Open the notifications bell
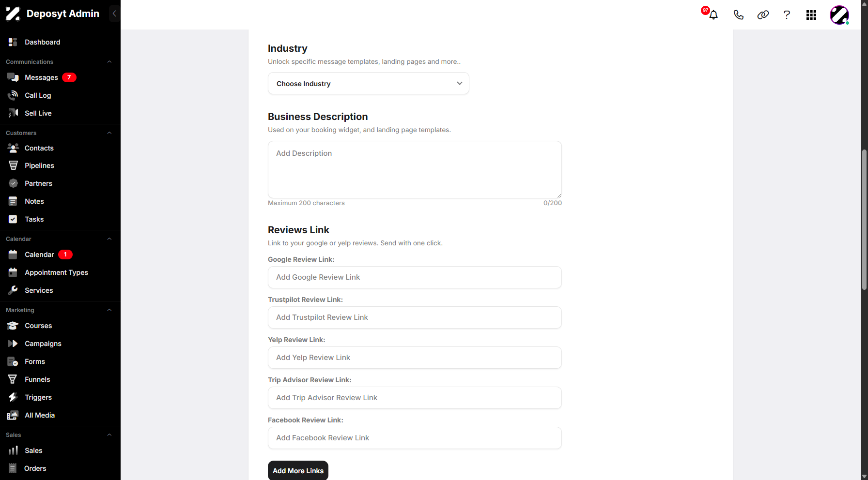The image size is (868, 480). point(713,15)
